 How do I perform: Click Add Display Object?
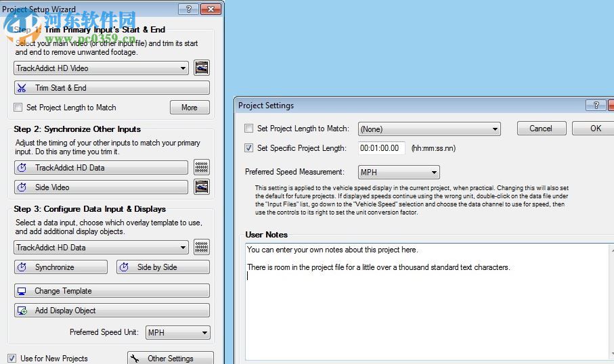(x=112, y=311)
